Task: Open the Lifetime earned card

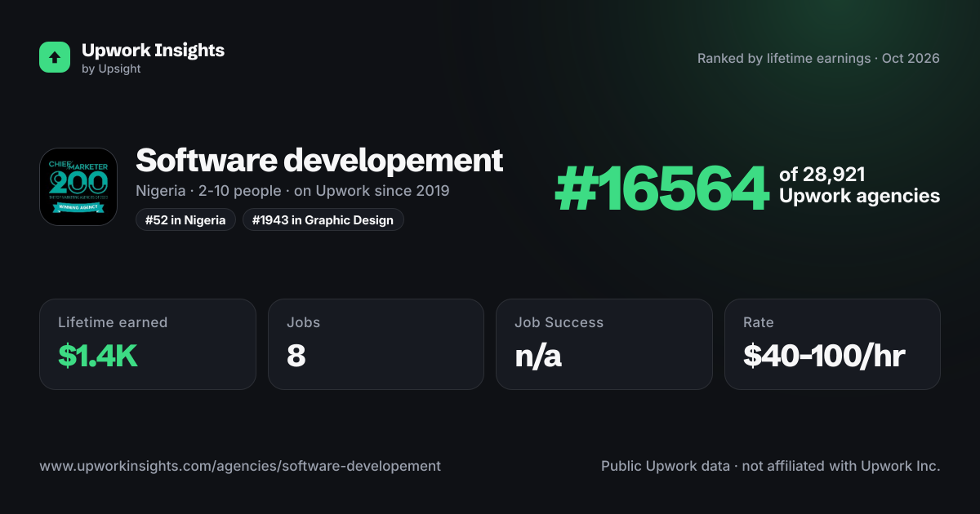Action: [148, 344]
